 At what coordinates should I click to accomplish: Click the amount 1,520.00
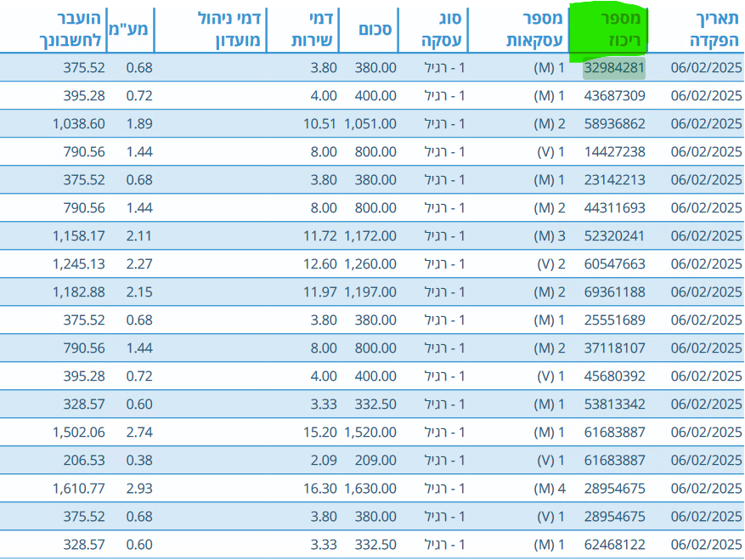click(370, 433)
